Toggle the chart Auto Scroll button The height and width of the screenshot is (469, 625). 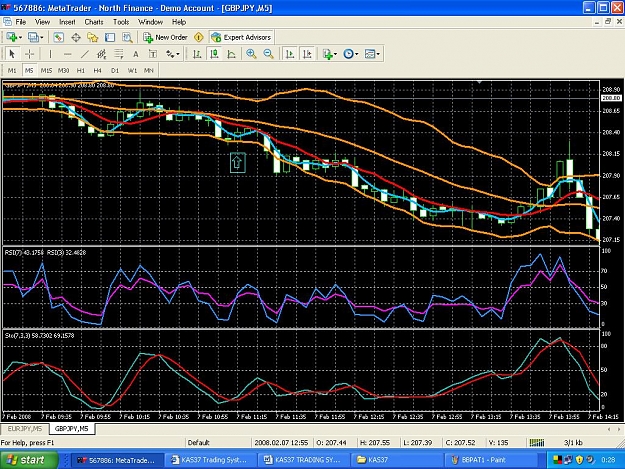click(290, 54)
